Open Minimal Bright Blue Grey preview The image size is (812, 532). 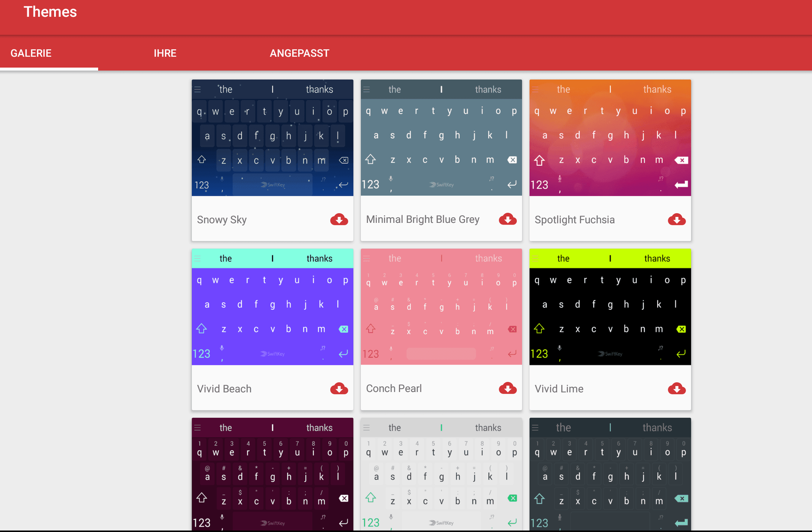tap(441, 138)
